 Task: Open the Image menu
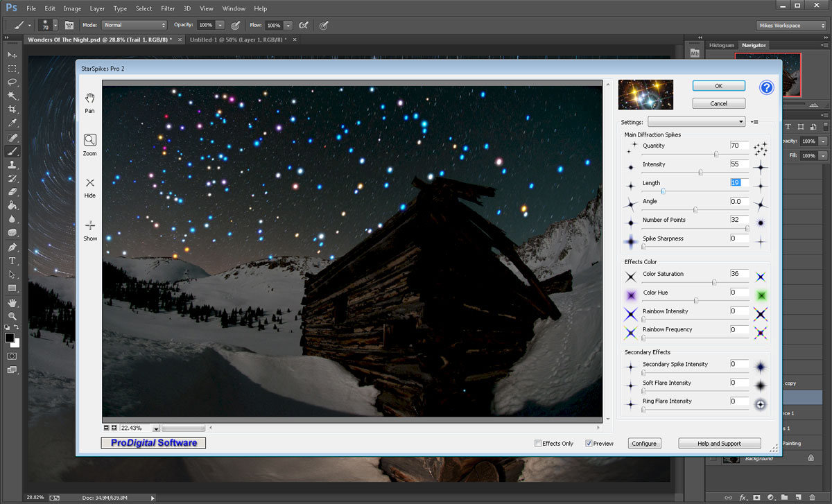click(x=72, y=8)
